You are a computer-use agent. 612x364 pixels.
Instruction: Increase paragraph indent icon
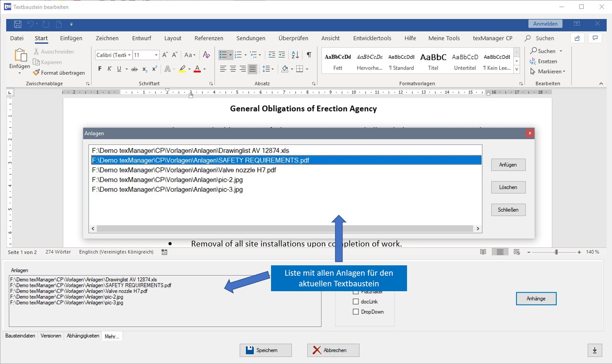click(x=282, y=55)
